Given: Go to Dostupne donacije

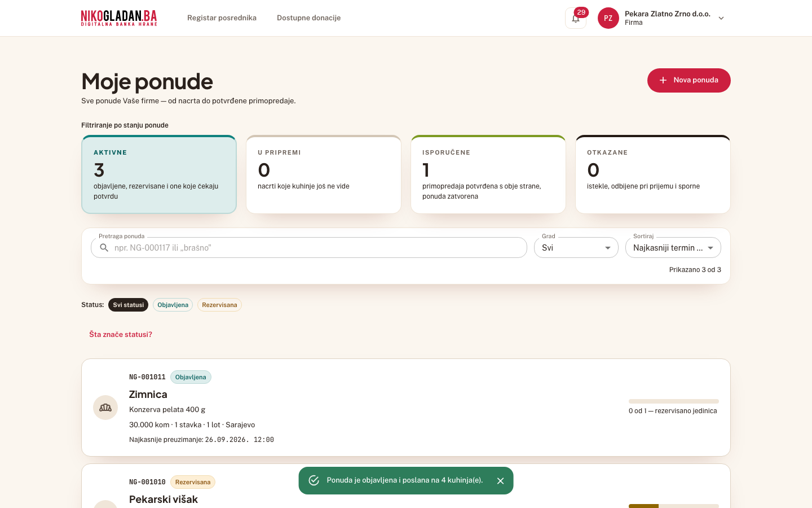Looking at the screenshot, I should 309,18.
